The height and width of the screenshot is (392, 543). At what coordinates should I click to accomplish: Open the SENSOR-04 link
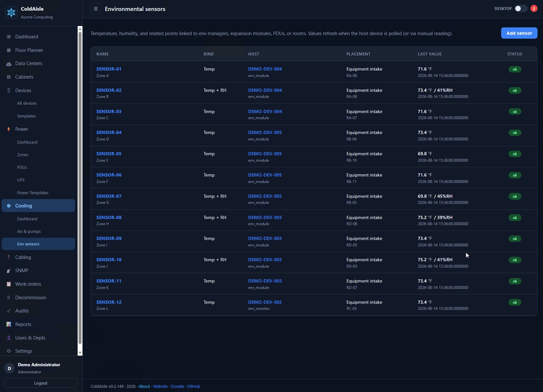(109, 132)
